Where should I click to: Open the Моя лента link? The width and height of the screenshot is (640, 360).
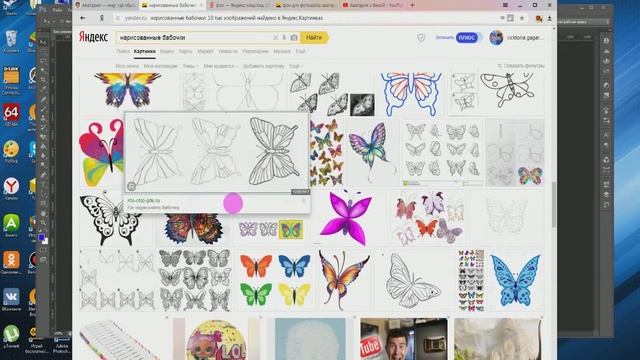pyautogui.click(x=127, y=66)
